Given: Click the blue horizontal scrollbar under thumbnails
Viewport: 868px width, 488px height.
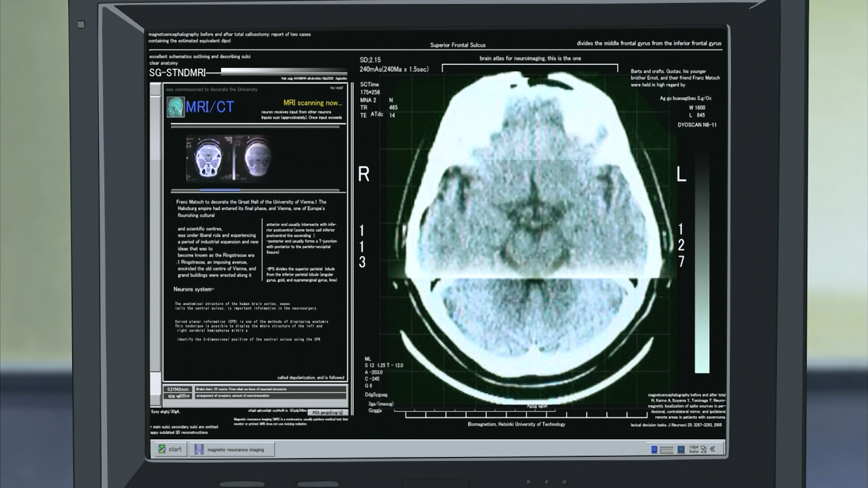Looking at the screenshot, I should click(220, 190).
